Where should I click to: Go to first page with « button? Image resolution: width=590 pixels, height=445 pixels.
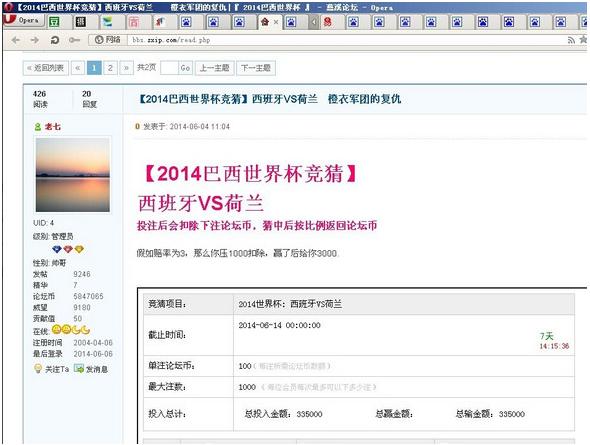78,68
